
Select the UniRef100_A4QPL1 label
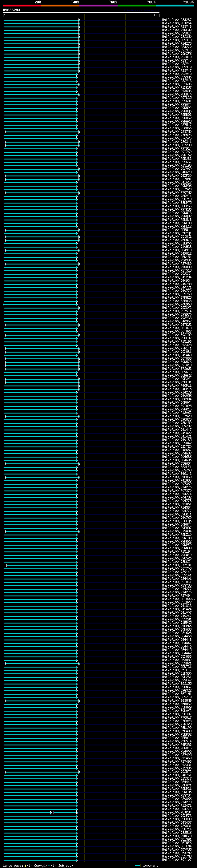tap(177, 386)
